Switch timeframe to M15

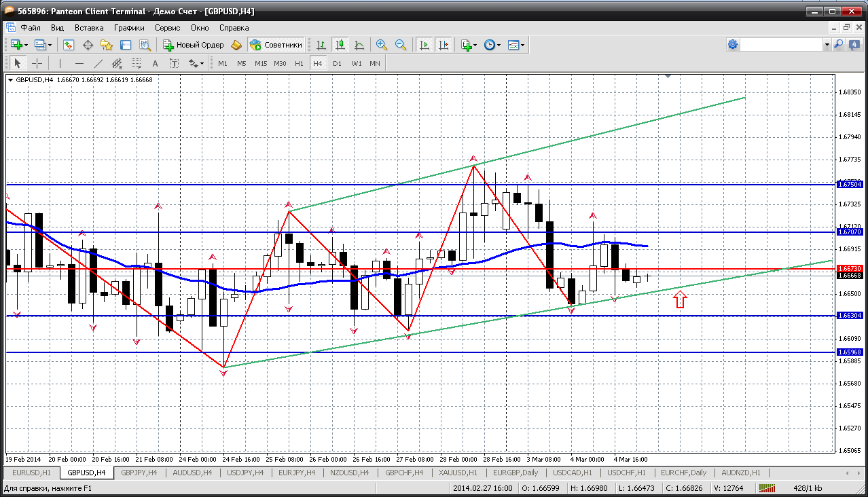click(x=261, y=63)
